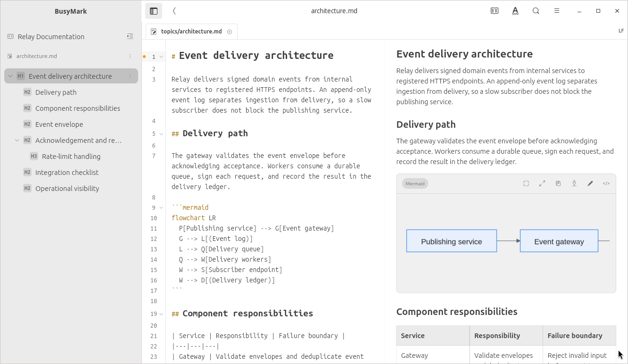Show Mermaid source code with </> icon
This screenshot has width=628, height=364.
pyautogui.click(x=606, y=183)
